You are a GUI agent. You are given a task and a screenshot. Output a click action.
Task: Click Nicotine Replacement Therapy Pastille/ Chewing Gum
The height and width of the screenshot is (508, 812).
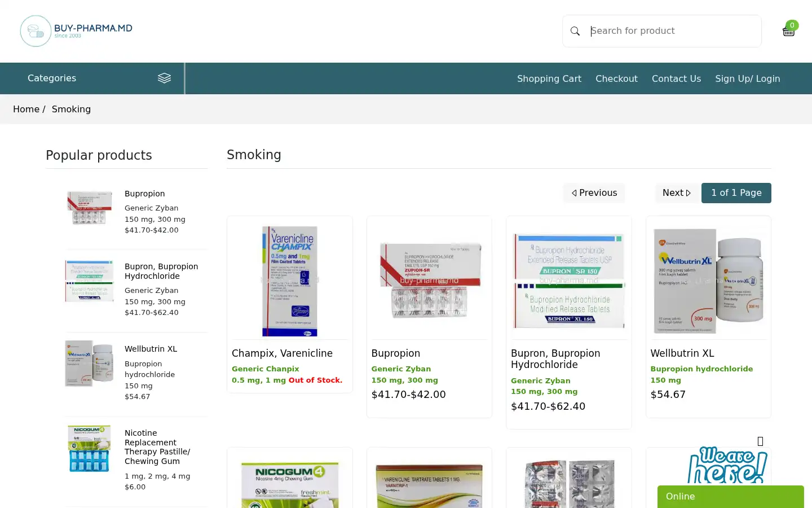click(x=157, y=447)
